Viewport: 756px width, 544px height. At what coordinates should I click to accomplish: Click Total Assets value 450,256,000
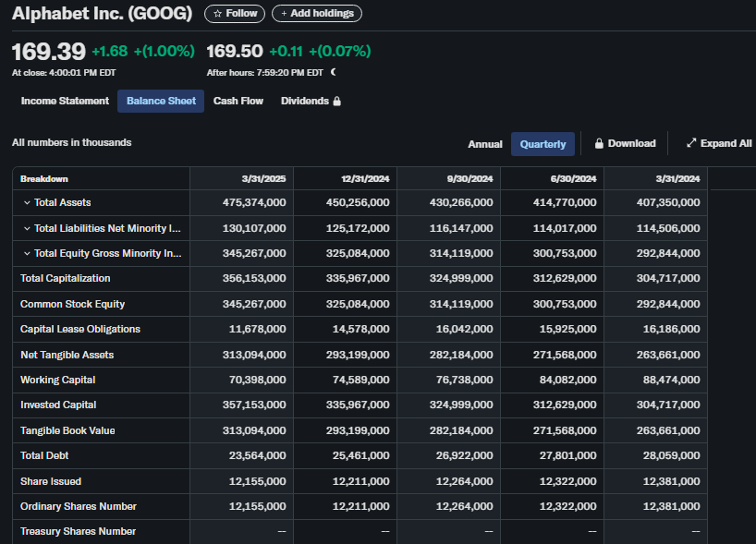[358, 203]
